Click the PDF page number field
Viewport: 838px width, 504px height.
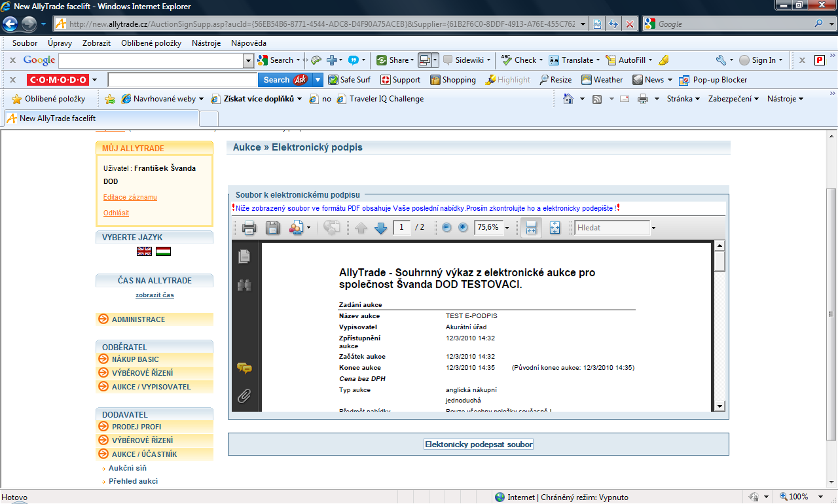coord(402,228)
